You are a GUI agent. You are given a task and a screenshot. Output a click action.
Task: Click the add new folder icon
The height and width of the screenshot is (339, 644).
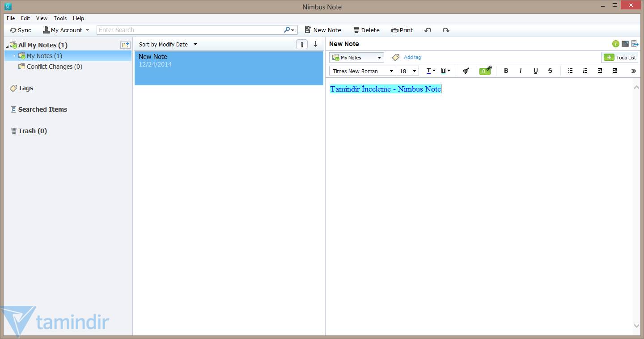click(x=125, y=45)
